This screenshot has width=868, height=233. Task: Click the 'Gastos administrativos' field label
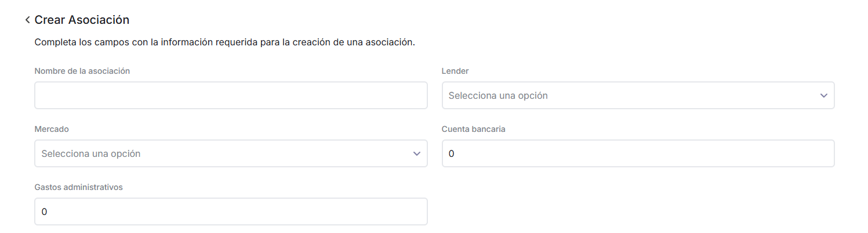tap(79, 187)
